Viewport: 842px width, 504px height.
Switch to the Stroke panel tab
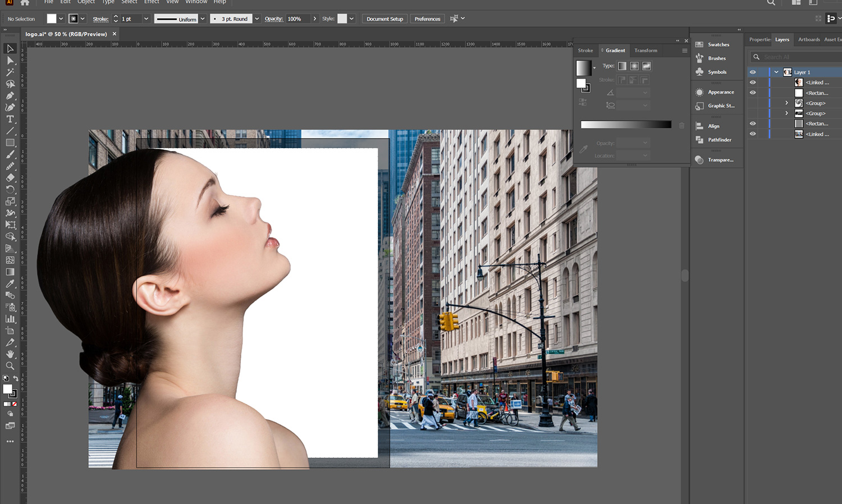[585, 51]
